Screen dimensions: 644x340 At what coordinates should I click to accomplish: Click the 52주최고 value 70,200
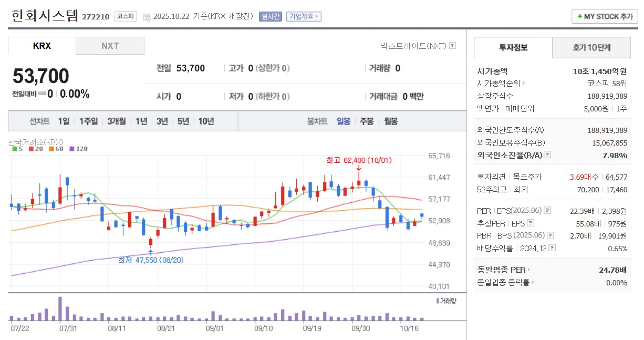click(587, 189)
